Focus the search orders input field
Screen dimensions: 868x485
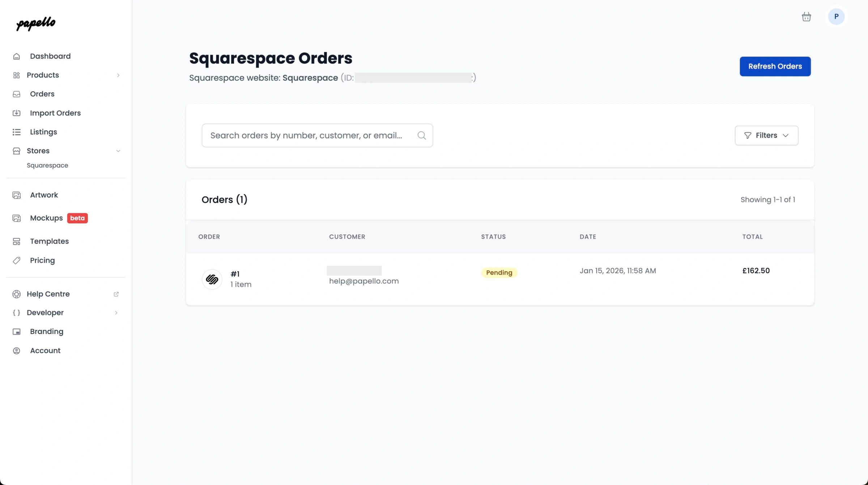306,135
